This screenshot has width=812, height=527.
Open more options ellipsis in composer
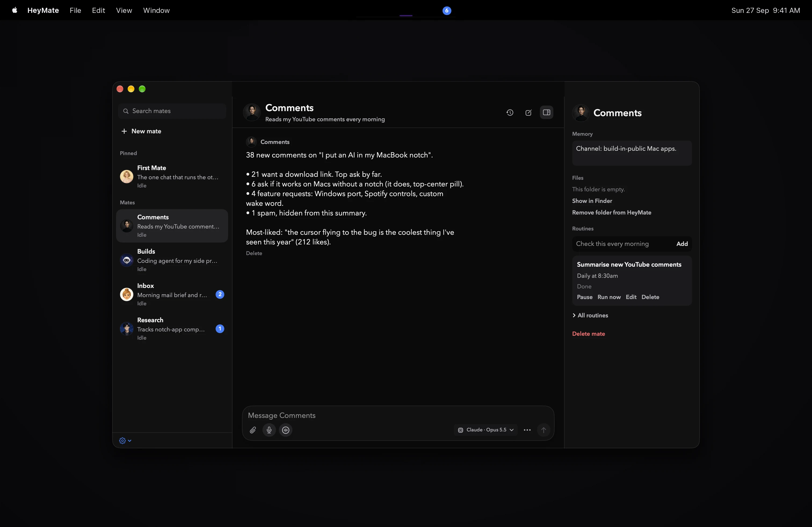527,430
